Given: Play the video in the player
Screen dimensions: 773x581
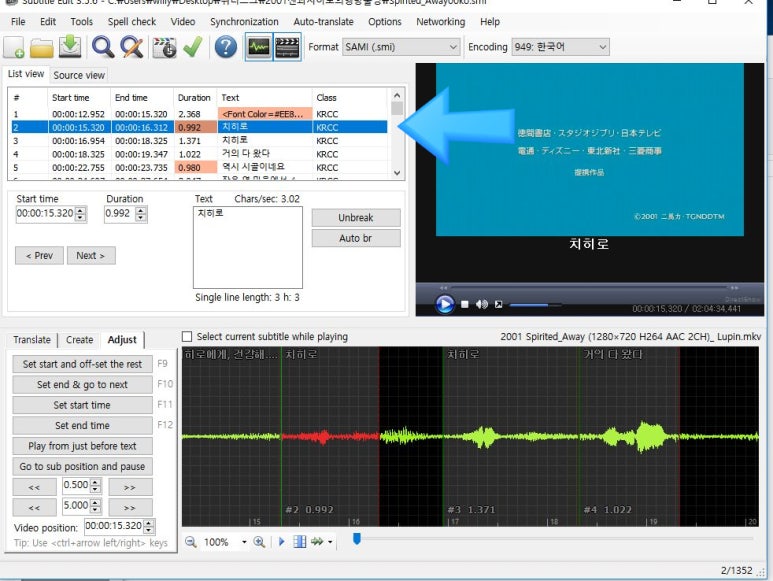Looking at the screenshot, I should click(444, 304).
